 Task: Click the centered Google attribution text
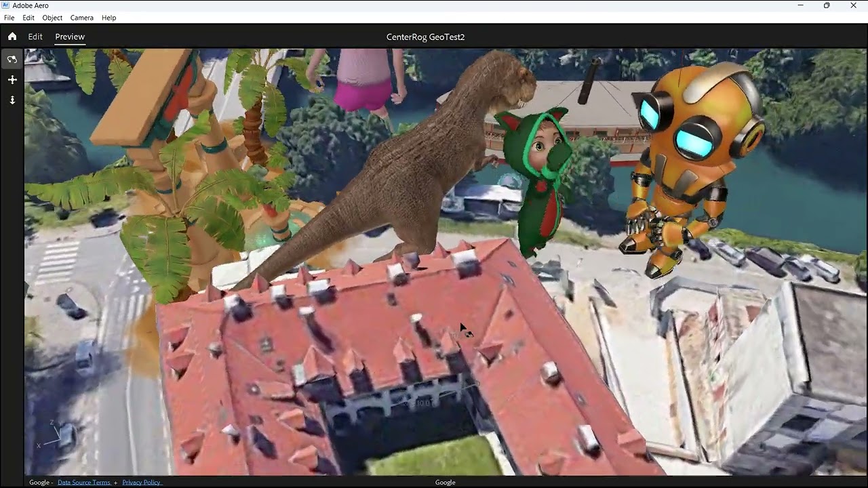click(x=445, y=483)
